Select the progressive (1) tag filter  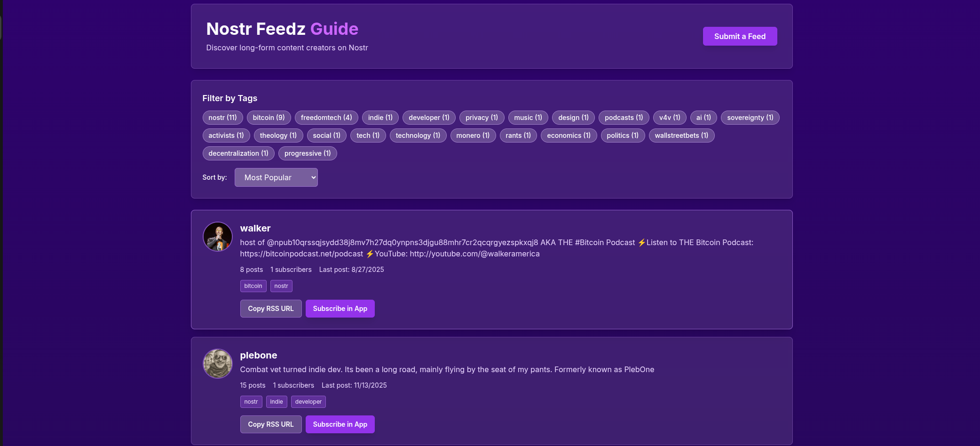click(308, 153)
